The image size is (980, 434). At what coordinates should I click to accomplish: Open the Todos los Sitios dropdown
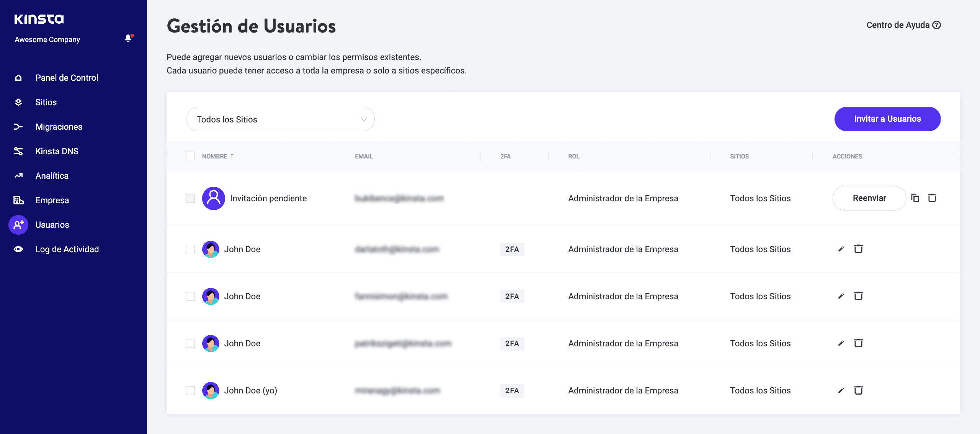pos(280,119)
